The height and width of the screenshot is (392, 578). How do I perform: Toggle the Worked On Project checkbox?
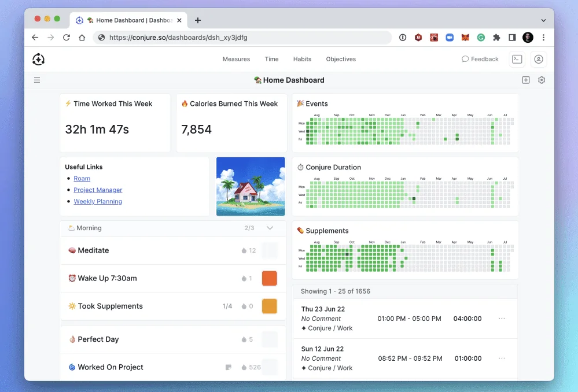click(x=270, y=367)
